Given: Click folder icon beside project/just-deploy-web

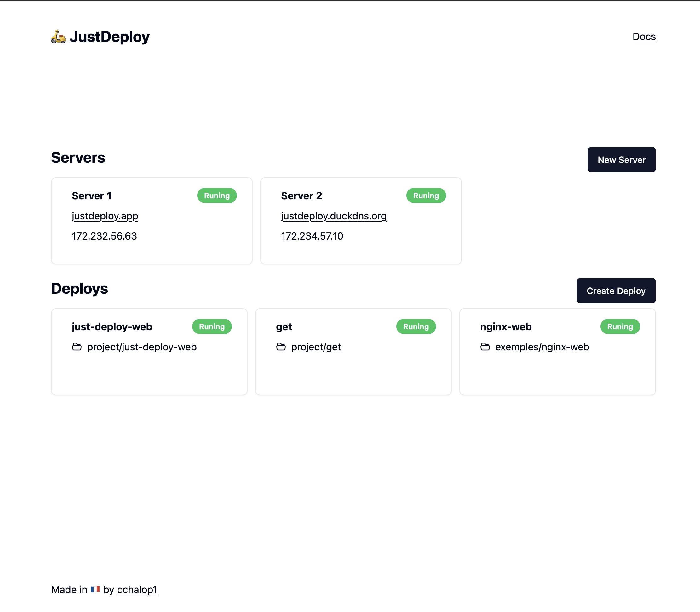Looking at the screenshot, I should tap(77, 347).
